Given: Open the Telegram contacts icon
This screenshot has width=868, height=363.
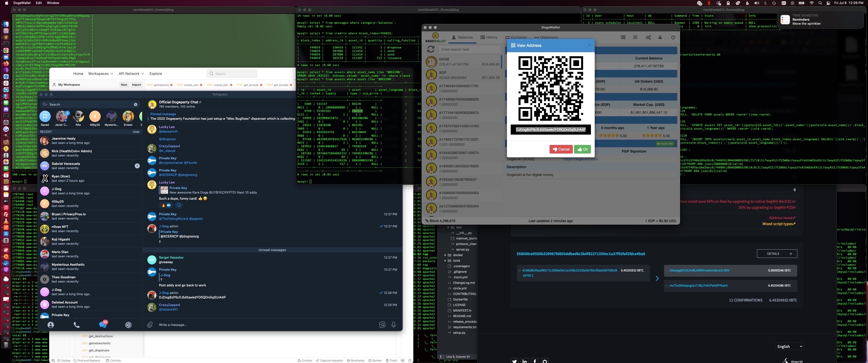Looking at the screenshot, I should 50,325.
